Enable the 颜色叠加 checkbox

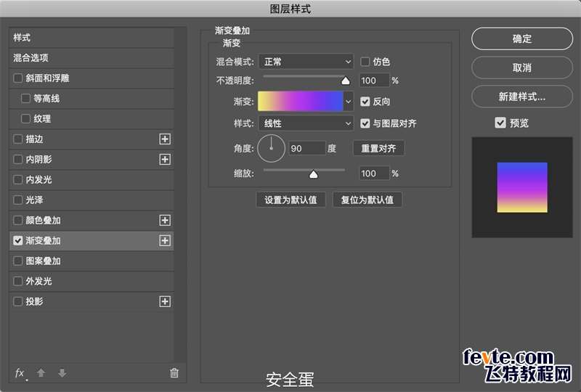pos(17,220)
